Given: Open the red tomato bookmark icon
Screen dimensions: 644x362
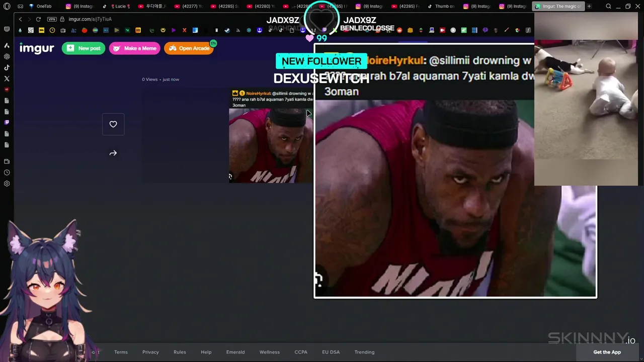Looking at the screenshot, I should click(x=84, y=30).
